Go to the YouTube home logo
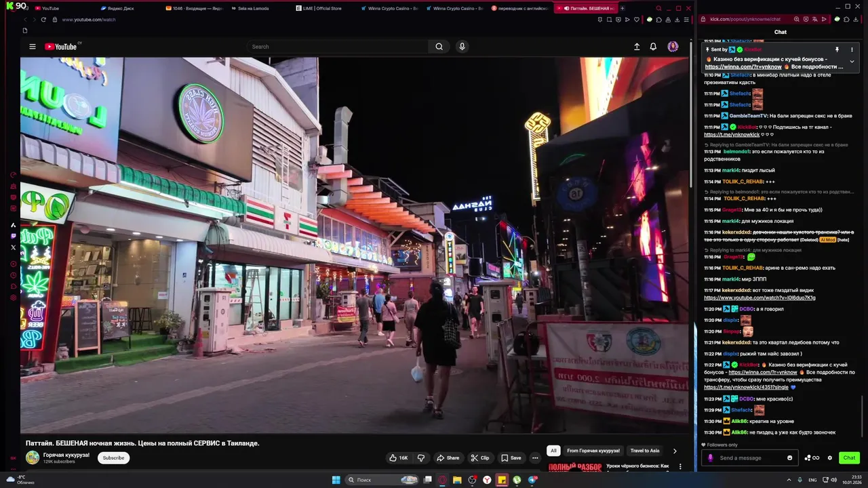The height and width of the screenshot is (488, 868). pyautogui.click(x=61, y=47)
